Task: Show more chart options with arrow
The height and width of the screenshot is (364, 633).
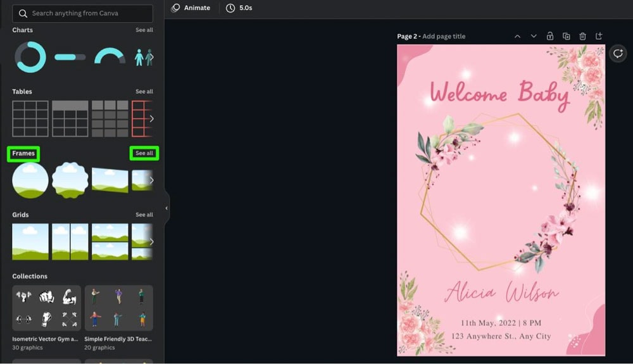Action: (x=151, y=58)
